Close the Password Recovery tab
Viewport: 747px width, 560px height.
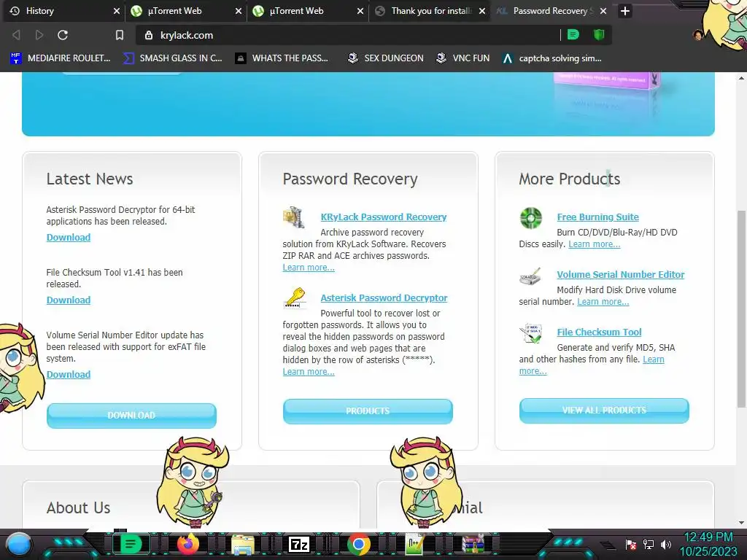click(603, 10)
